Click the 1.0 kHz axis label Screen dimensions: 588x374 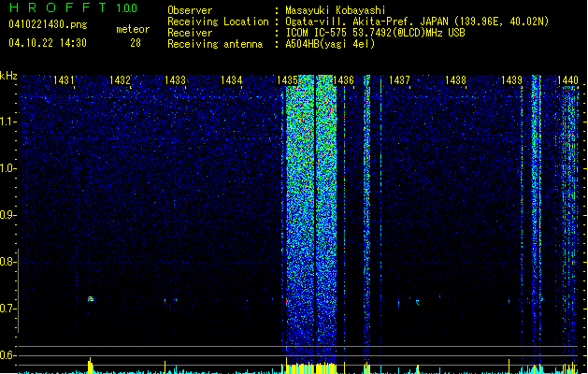tap(8, 168)
